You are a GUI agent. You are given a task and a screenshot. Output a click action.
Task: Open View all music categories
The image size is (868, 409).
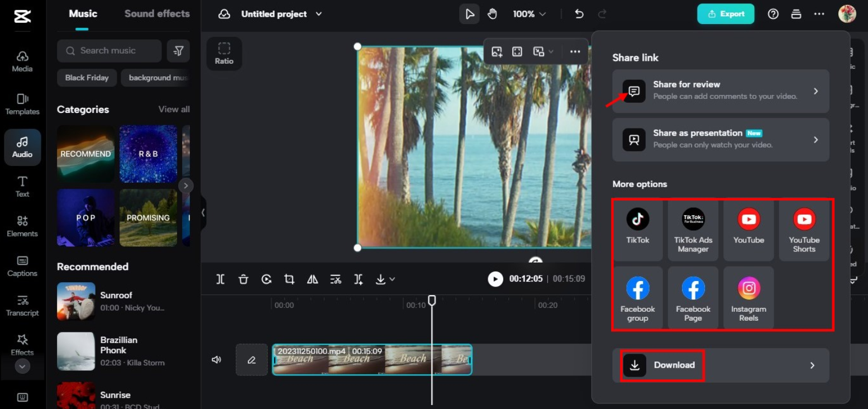pos(174,109)
